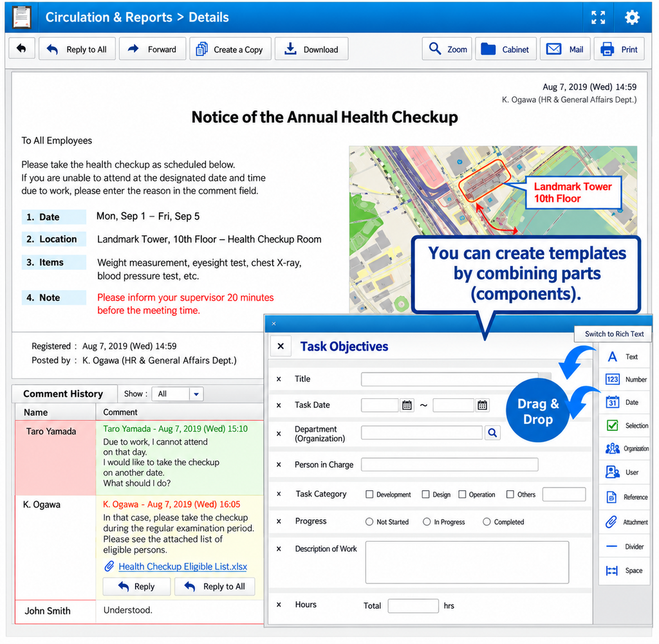
Task: Click the Description of Work text area
Action: [x=467, y=562]
